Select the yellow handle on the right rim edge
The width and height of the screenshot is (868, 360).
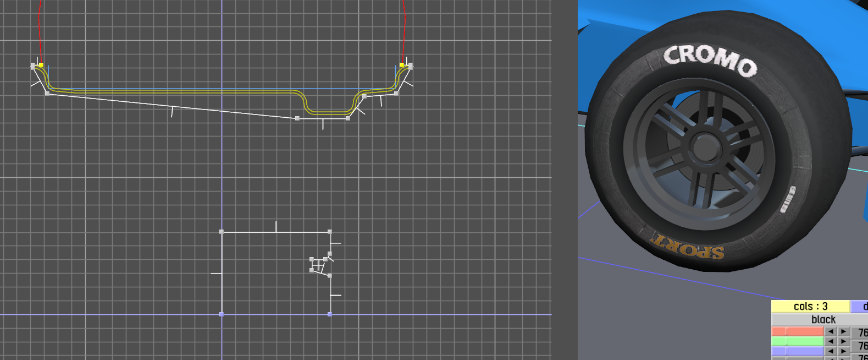[401, 65]
